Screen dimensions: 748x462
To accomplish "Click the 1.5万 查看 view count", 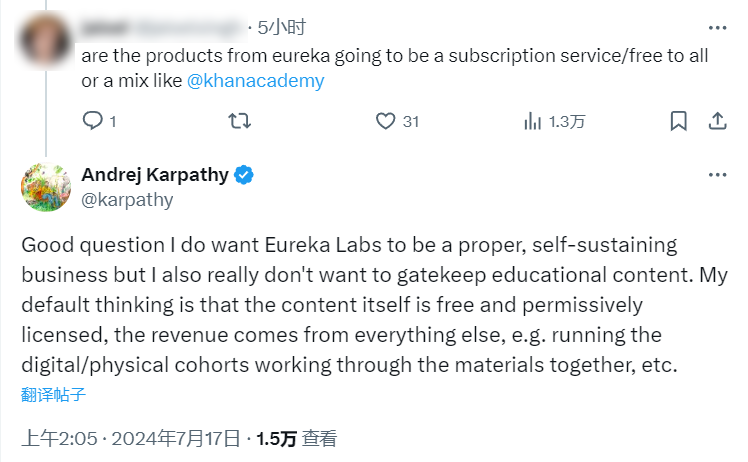I will click(296, 438).
